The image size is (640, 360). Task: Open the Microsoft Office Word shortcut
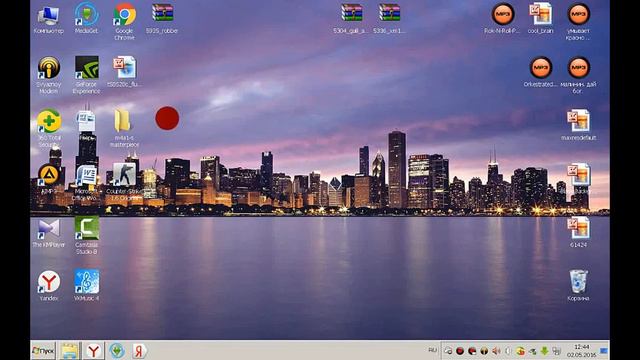point(86,182)
